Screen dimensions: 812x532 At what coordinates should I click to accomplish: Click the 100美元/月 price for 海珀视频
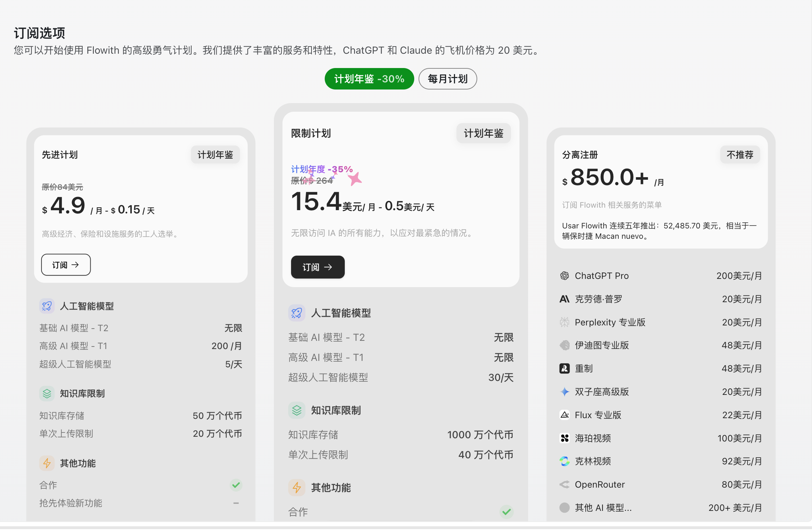(x=739, y=438)
